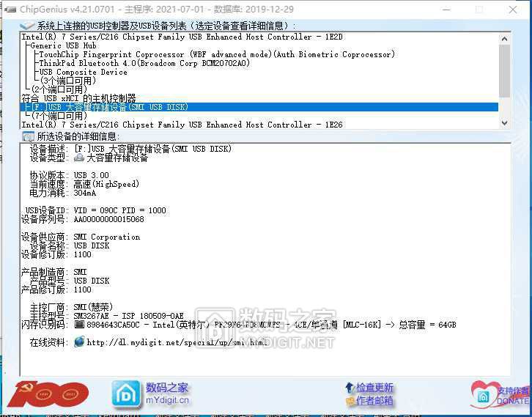Click the SMI(慧荣) controller vendor value
532x417 pixels.
(93, 307)
